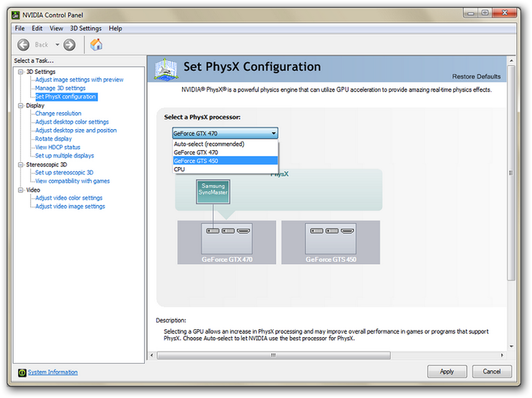The height and width of the screenshot is (398, 532).
Task: Click the horizontal scrollbar left arrow
Action: click(x=152, y=356)
